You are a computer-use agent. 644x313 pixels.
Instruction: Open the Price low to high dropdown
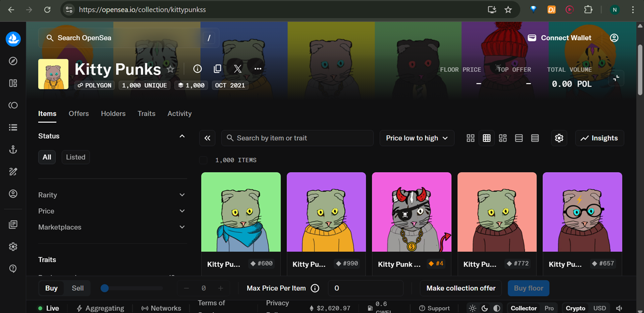pos(417,138)
